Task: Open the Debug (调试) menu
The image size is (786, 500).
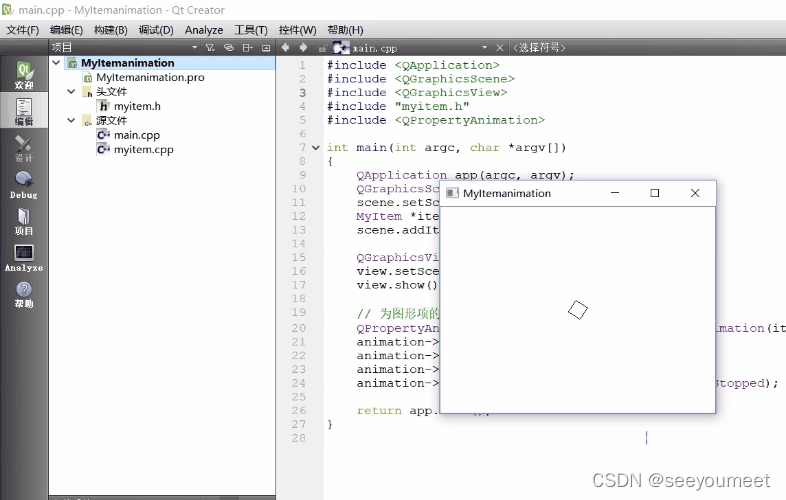Action: click(156, 30)
